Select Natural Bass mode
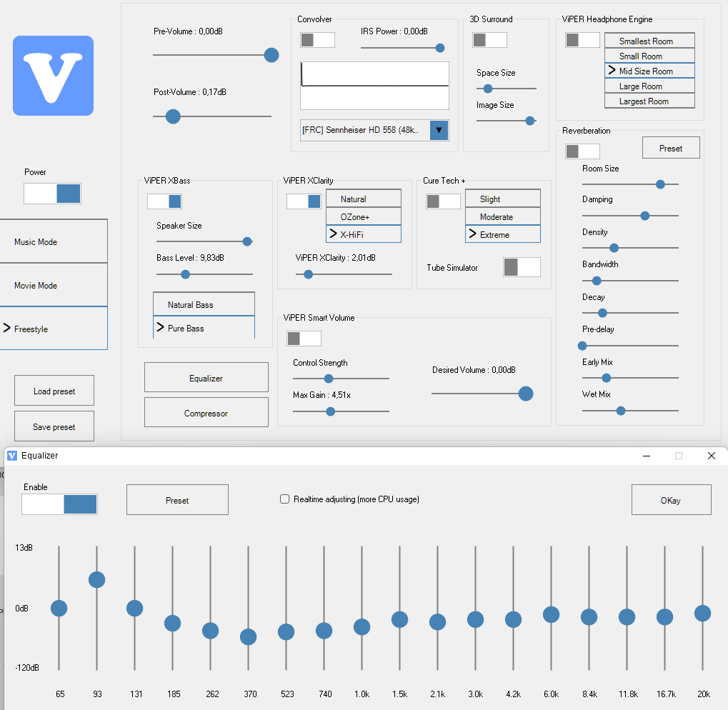The height and width of the screenshot is (710, 728). 204,304
